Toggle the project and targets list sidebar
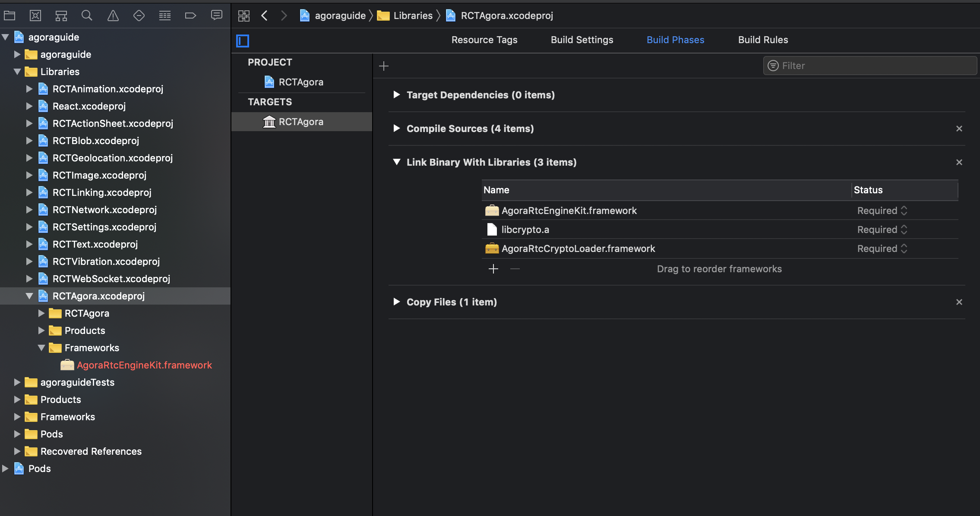Image resolution: width=980 pixels, height=516 pixels. coord(243,41)
